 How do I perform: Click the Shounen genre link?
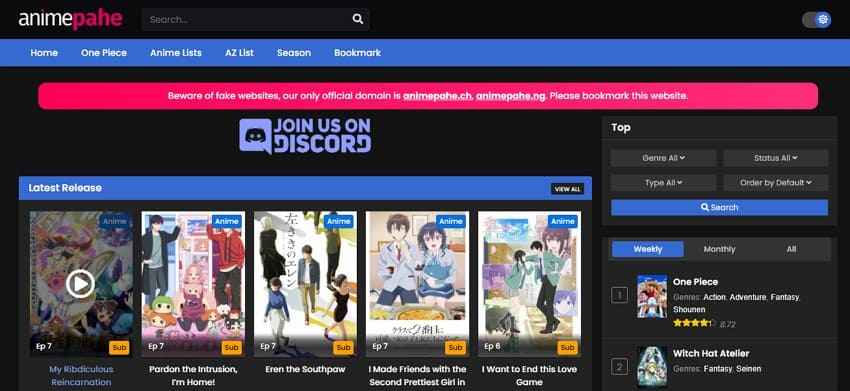point(689,310)
